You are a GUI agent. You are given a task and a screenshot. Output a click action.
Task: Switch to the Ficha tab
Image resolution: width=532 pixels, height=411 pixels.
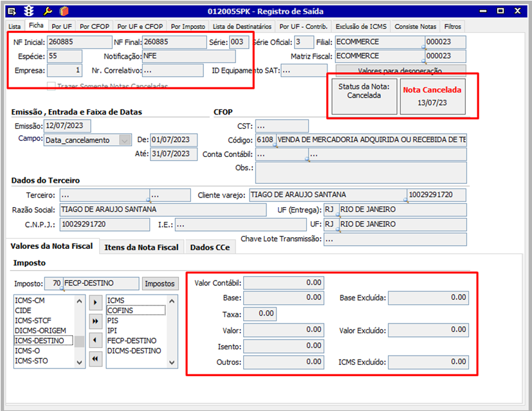coord(36,26)
